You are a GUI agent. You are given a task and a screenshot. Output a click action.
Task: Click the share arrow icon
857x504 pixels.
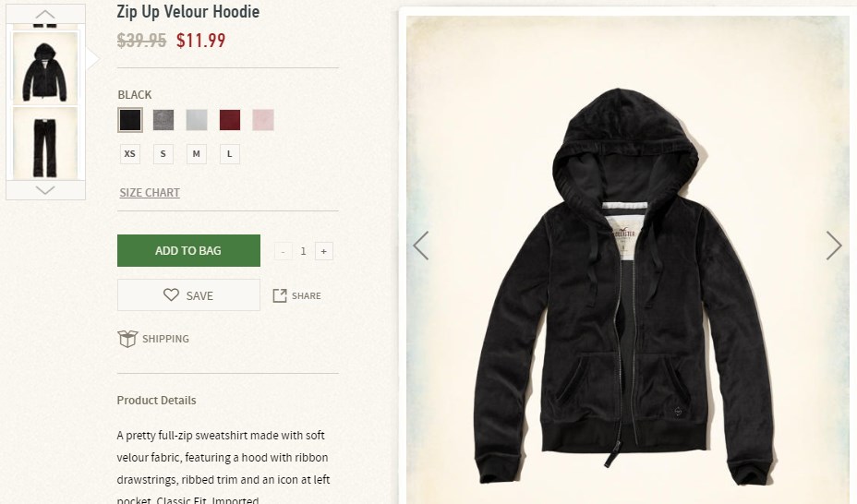(280, 295)
